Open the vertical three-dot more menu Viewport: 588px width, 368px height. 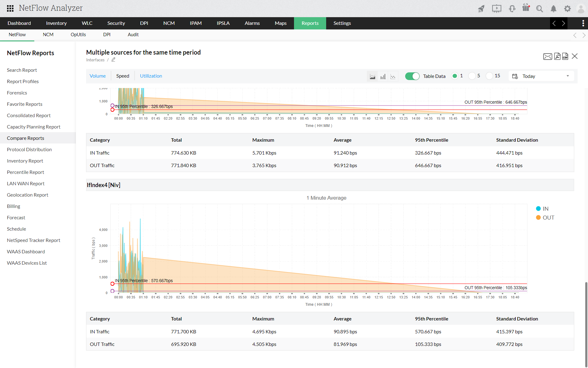(583, 23)
